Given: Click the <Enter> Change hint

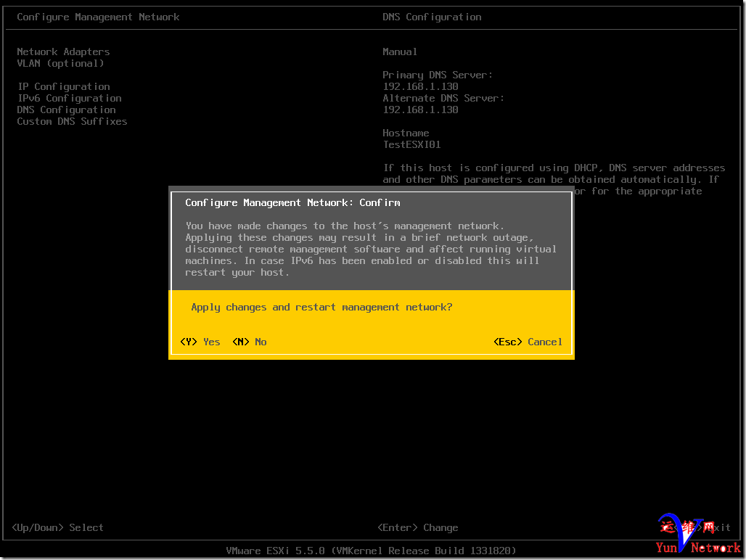Looking at the screenshot, I should (418, 527).
